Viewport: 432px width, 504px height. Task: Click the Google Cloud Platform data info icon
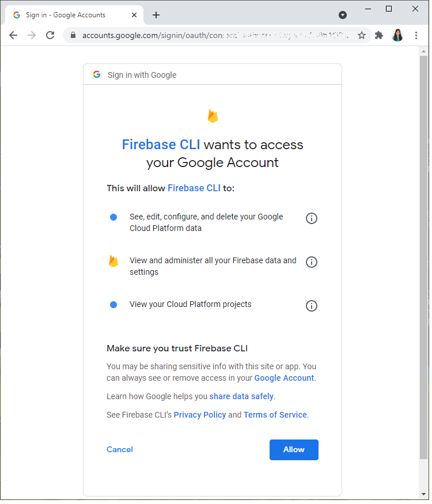pos(312,218)
